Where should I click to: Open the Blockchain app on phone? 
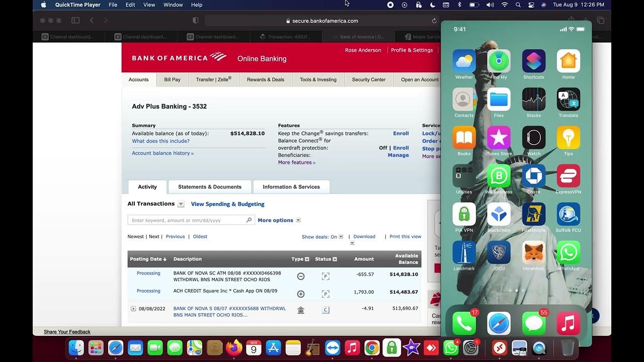(x=499, y=214)
